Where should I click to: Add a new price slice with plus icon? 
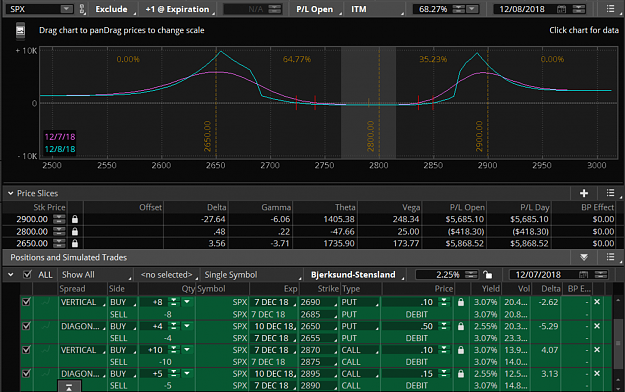coord(584,193)
